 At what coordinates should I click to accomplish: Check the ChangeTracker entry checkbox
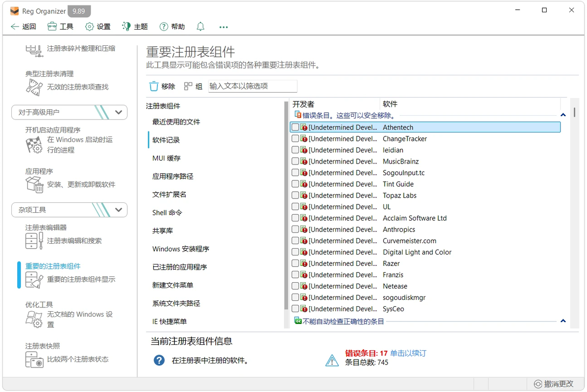pos(295,138)
